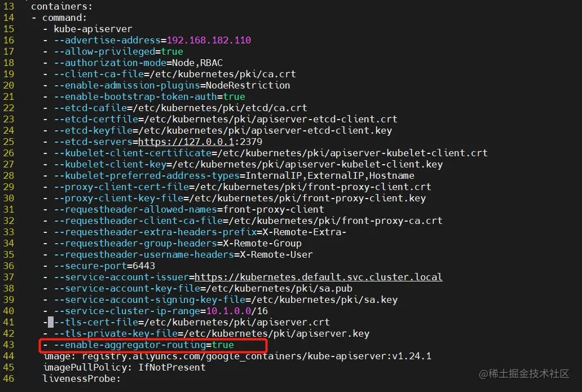The width and height of the screenshot is (582, 392).
Task: Click the --kubelet-client-certificate line
Action: (x=266, y=153)
